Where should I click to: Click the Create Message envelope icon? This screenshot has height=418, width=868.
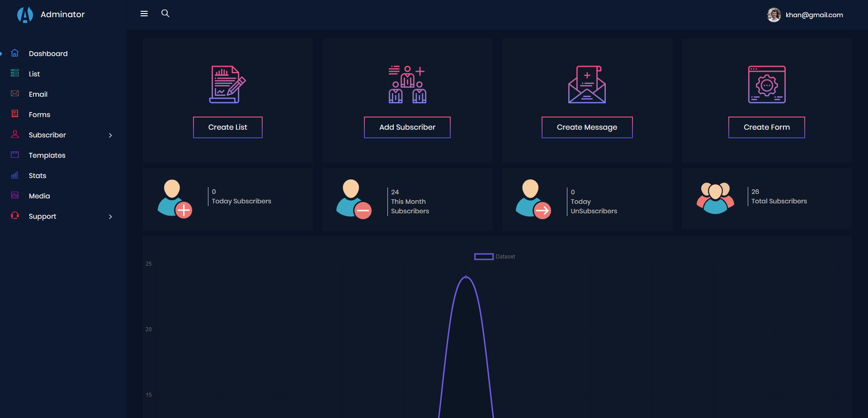coord(587,85)
